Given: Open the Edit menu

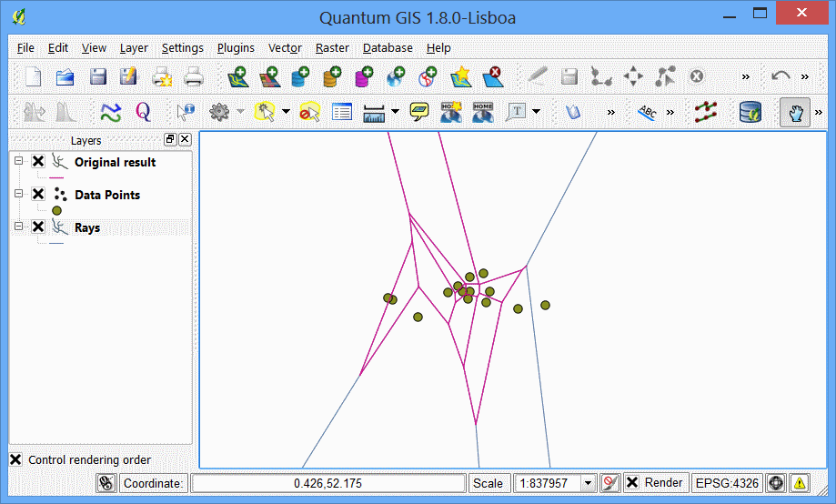Looking at the screenshot, I should coord(57,48).
